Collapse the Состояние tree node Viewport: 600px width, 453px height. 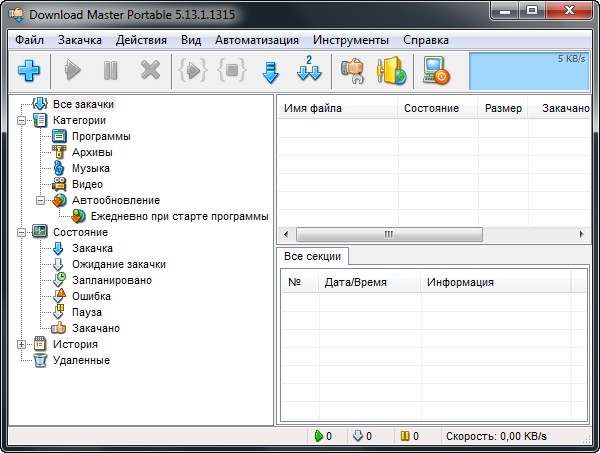click(23, 232)
